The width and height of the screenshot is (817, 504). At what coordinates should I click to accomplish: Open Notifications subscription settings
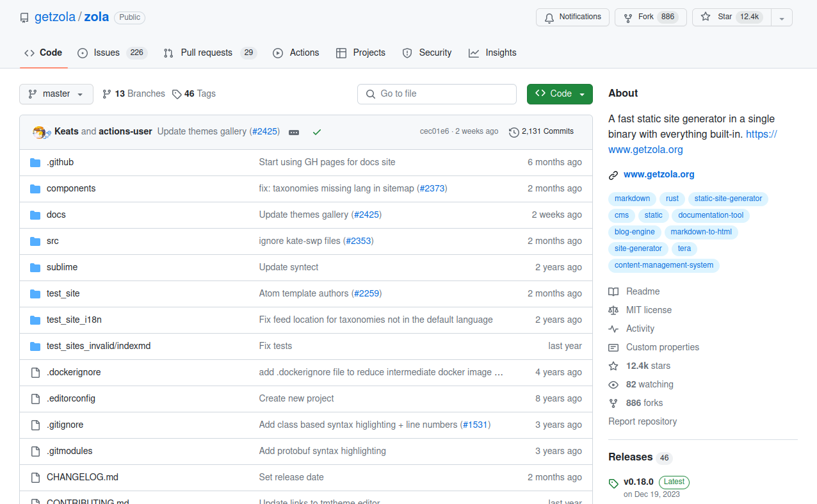[572, 17]
